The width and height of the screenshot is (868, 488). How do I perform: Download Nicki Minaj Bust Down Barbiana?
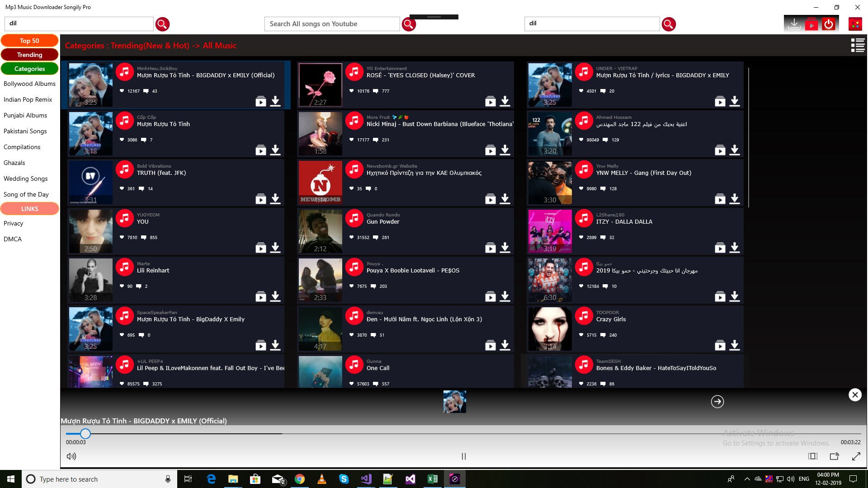tap(505, 150)
